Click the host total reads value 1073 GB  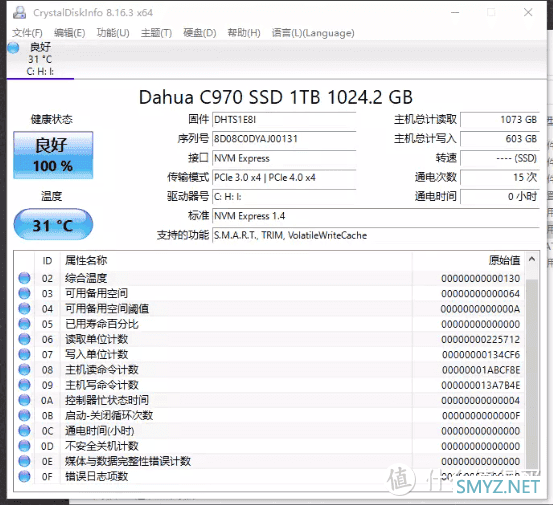500,120
